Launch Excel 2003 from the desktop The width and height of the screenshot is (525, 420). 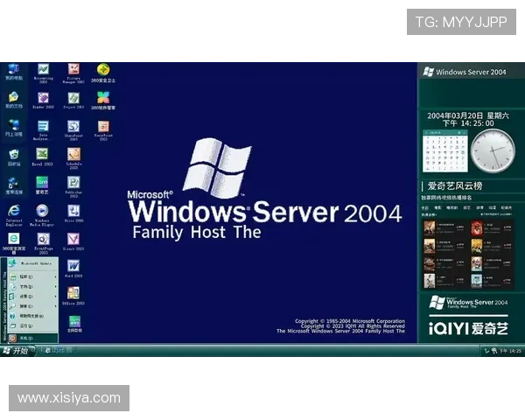pos(43,157)
